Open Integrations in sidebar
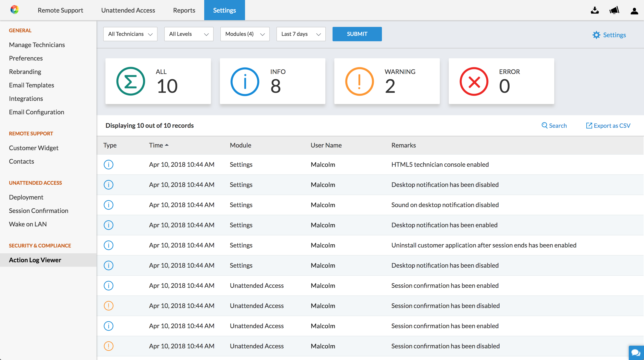Image resolution: width=644 pixels, height=360 pixels. point(26,99)
